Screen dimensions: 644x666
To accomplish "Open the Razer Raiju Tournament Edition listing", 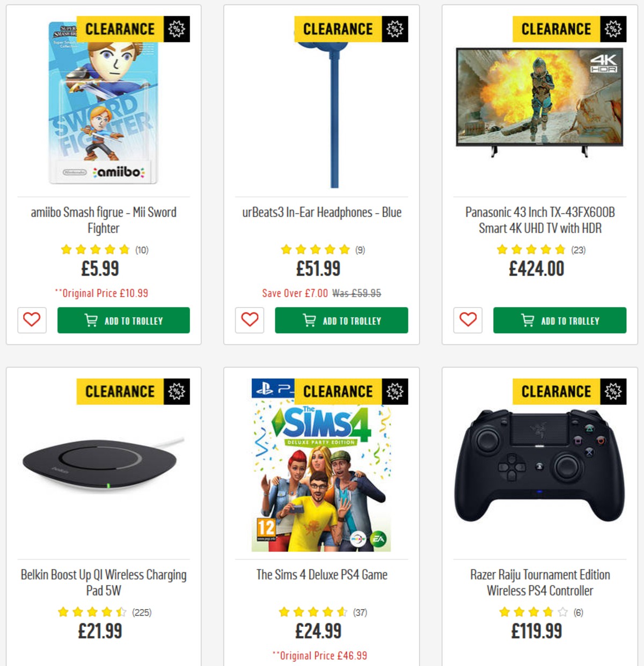I will 539,583.
